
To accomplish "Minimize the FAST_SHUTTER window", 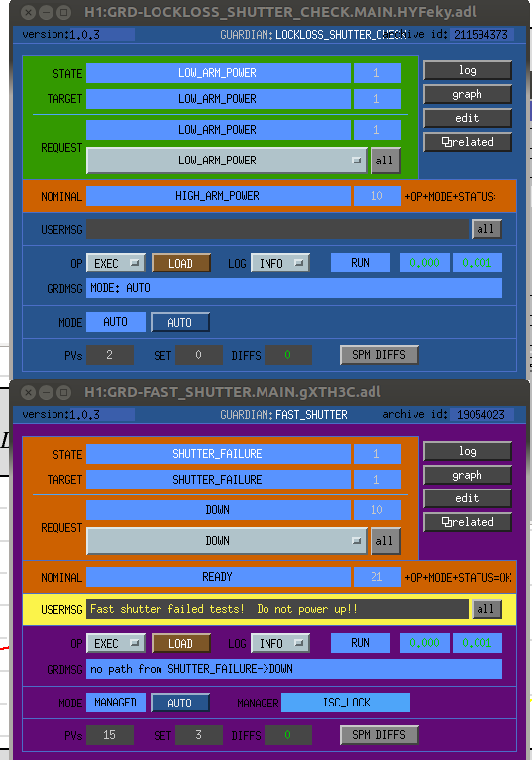I will 46,392.
